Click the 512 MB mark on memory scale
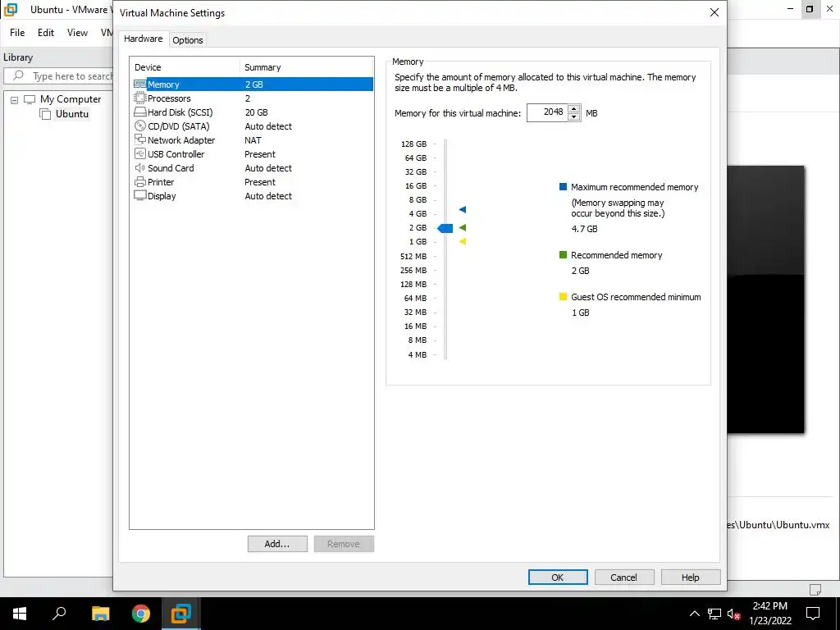The height and width of the screenshot is (630, 840). click(413, 256)
